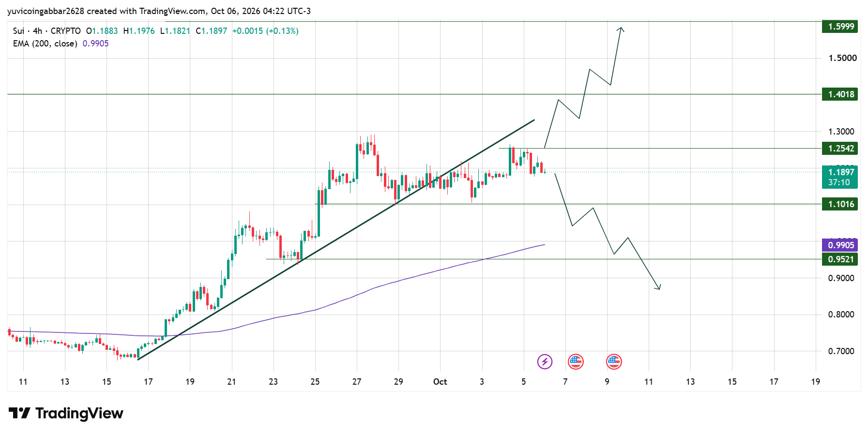Image resolution: width=868 pixels, height=435 pixels.
Task: Click the 0.7000 price axis tick
Action: (x=841, y=351)
